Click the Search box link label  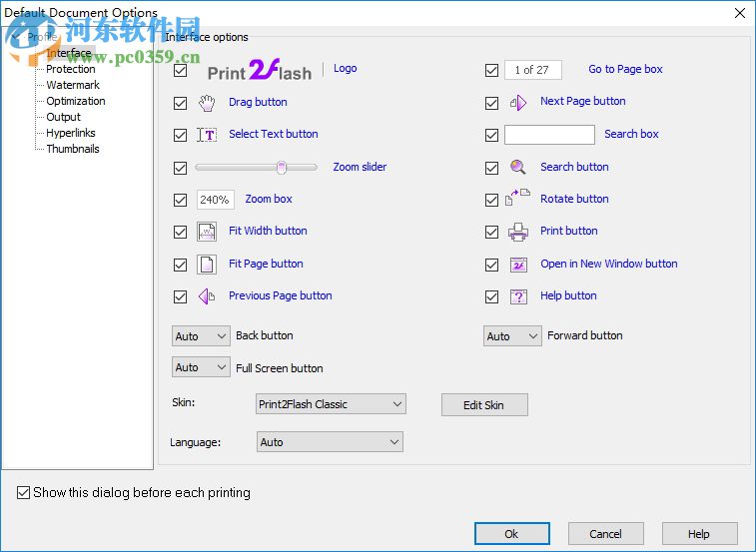tap(631, 134)
